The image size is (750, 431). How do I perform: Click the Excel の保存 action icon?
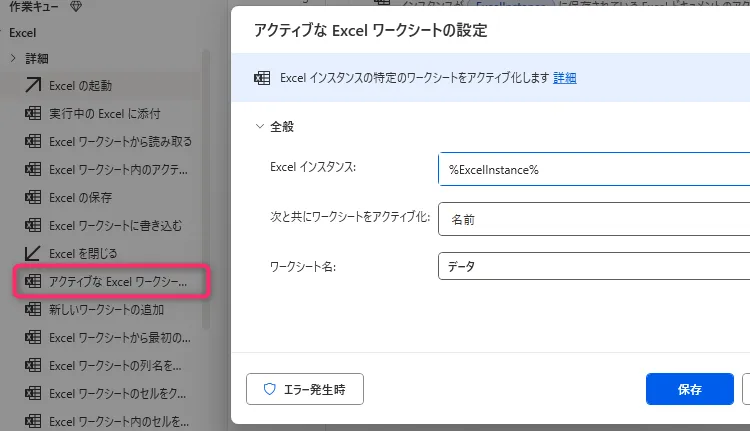click(x=32, y=197)
